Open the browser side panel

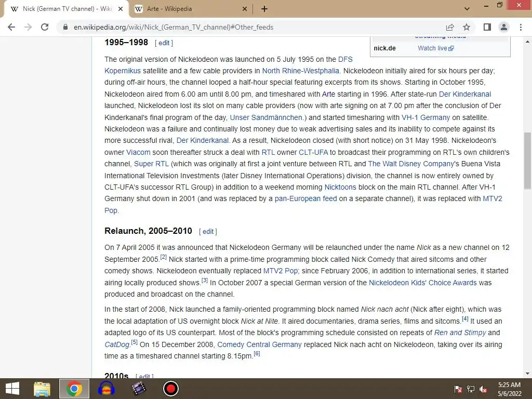pyautogui.click(x=487, y=27)
